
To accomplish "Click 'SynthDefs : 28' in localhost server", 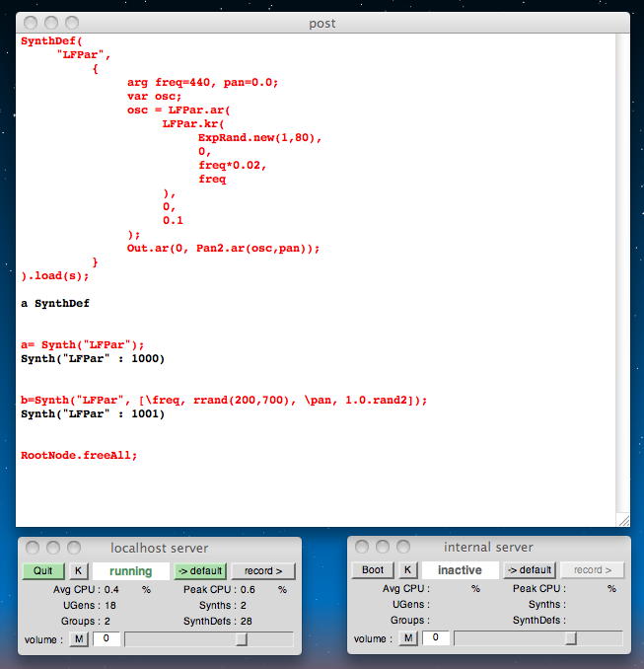I will pyautogui.click(x=218, y=622).
